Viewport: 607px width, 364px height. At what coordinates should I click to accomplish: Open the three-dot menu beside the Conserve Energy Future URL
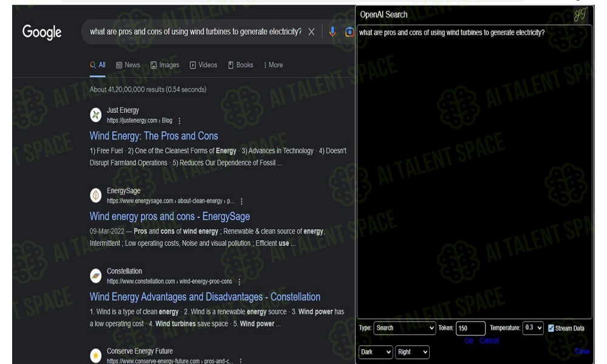[x=241, y=361]
